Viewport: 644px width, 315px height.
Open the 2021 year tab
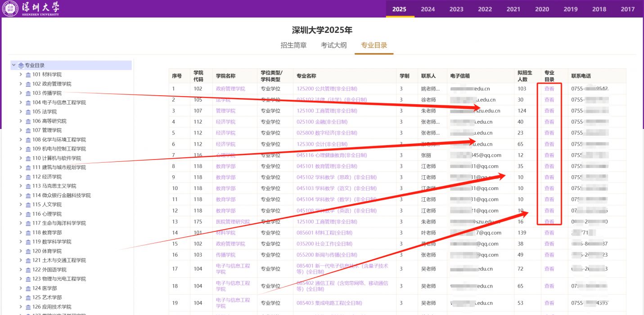coord(513,9)
